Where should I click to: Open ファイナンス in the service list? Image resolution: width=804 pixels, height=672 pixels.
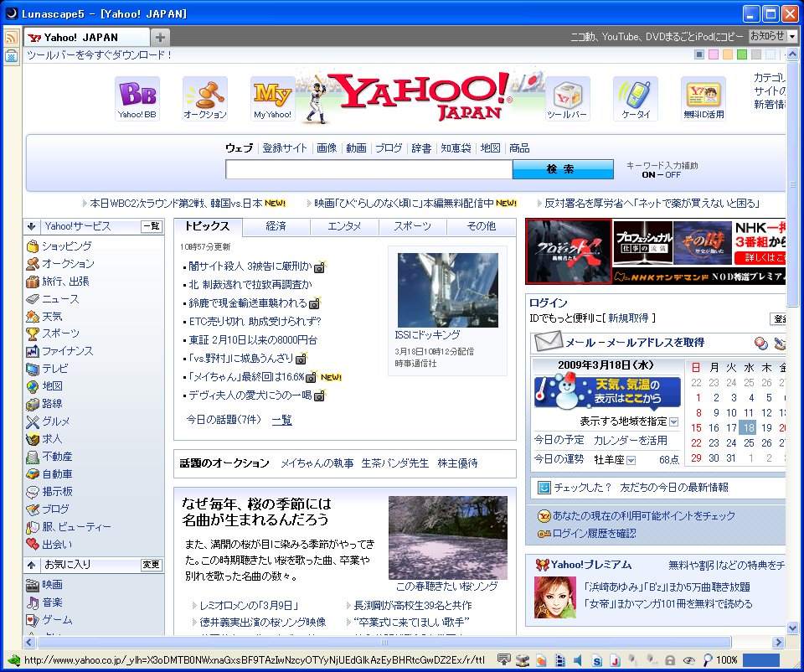point(68,351)
